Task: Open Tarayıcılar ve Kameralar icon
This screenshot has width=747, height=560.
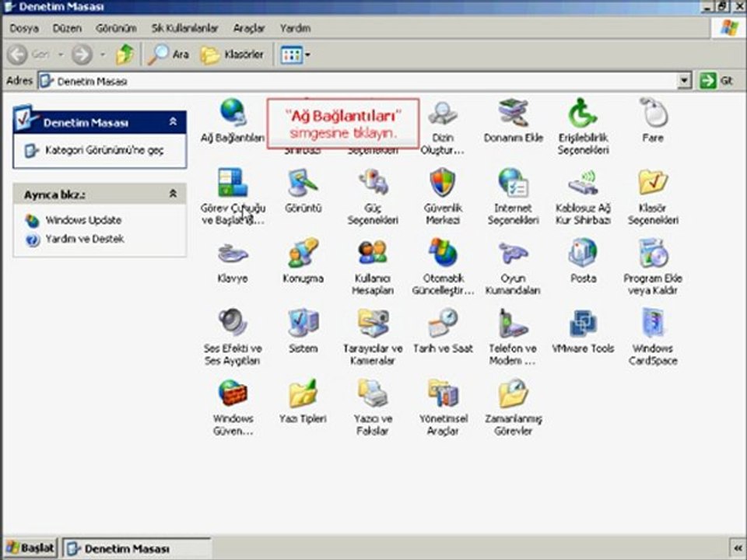Action: (373, 323)
